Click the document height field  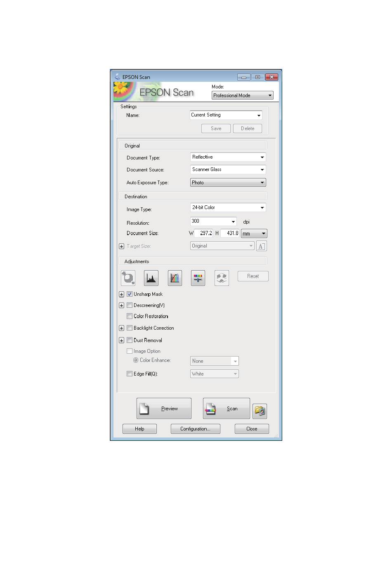pyautogui.click(x=230, y=233)
